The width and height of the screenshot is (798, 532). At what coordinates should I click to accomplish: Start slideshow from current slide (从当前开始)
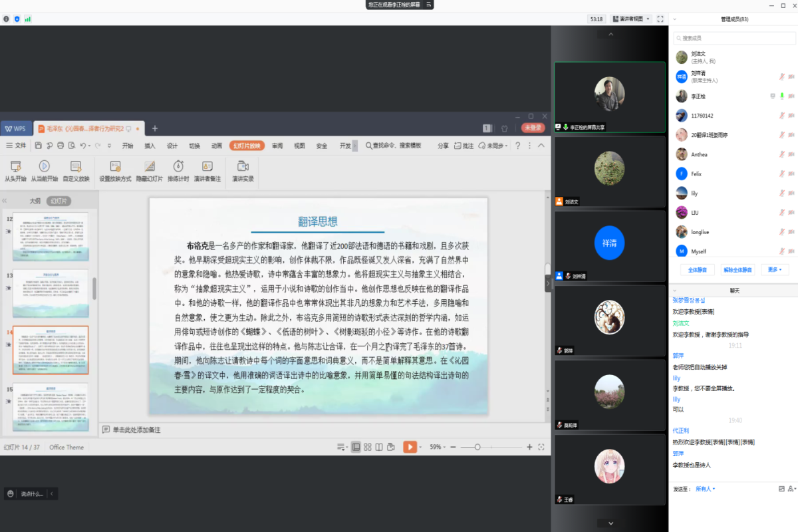(44, 166)
